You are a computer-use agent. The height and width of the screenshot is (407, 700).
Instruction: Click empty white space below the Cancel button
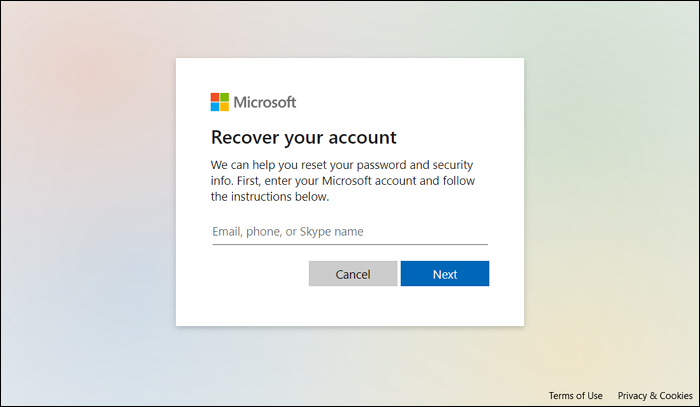(353, 306)
